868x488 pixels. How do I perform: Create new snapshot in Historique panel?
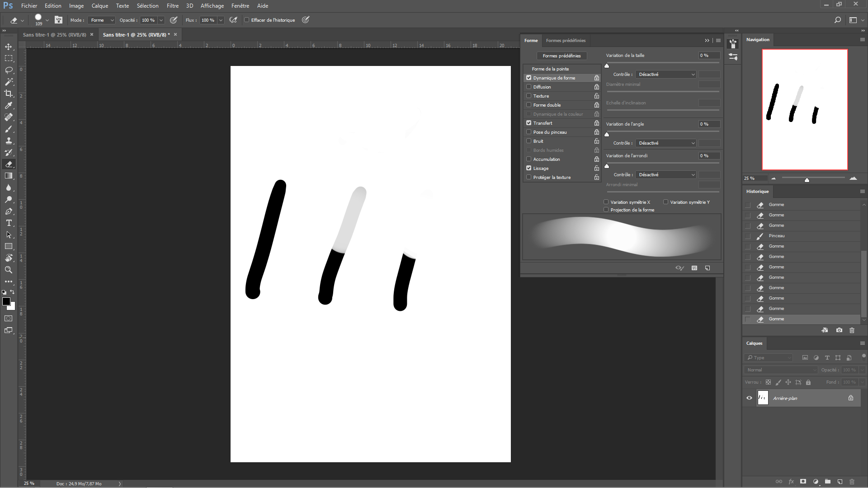[x=839, y=330]
